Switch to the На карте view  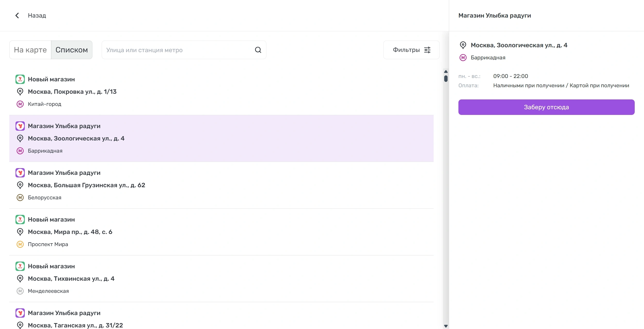[x=30, y=50]
